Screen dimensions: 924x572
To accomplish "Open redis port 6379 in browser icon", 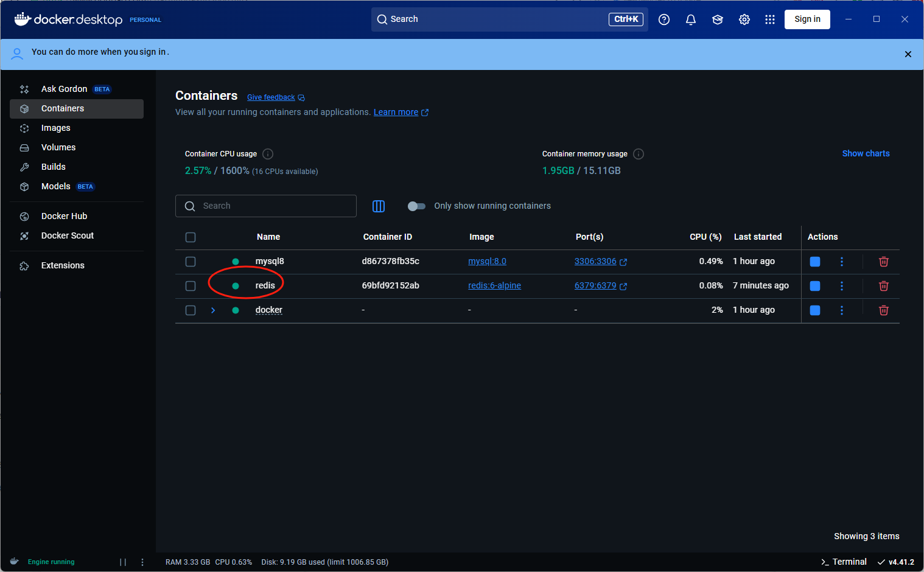I will click(623, 286).
